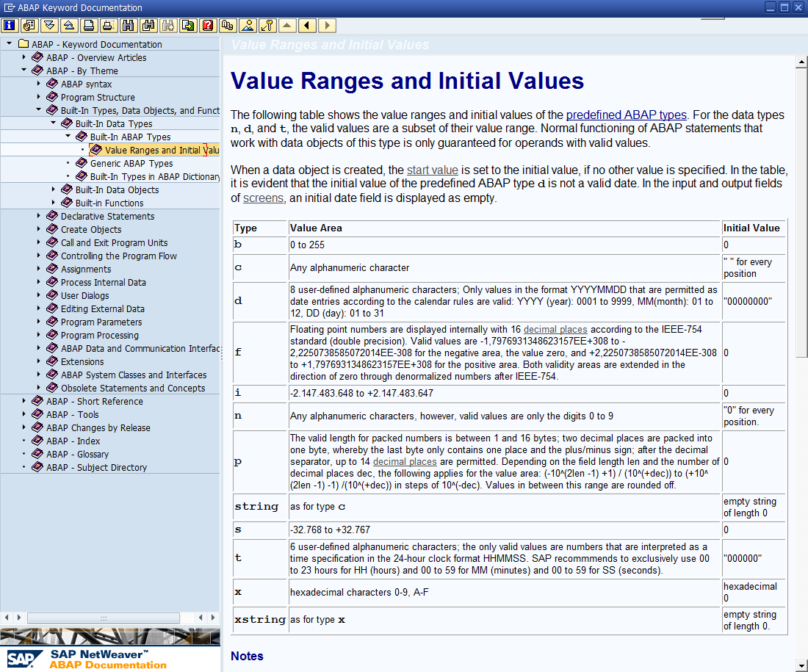The image size is (808, 672).
Task: Click the double down-arrow navigation icon
Action: coord(48,25)
